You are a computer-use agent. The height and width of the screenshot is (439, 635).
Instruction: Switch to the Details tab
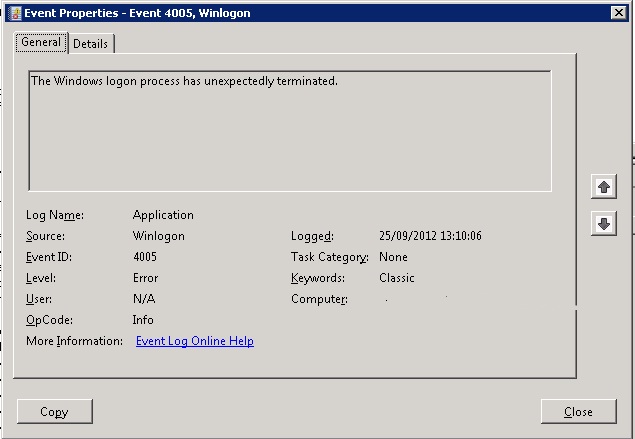click(x=91, y=44)
